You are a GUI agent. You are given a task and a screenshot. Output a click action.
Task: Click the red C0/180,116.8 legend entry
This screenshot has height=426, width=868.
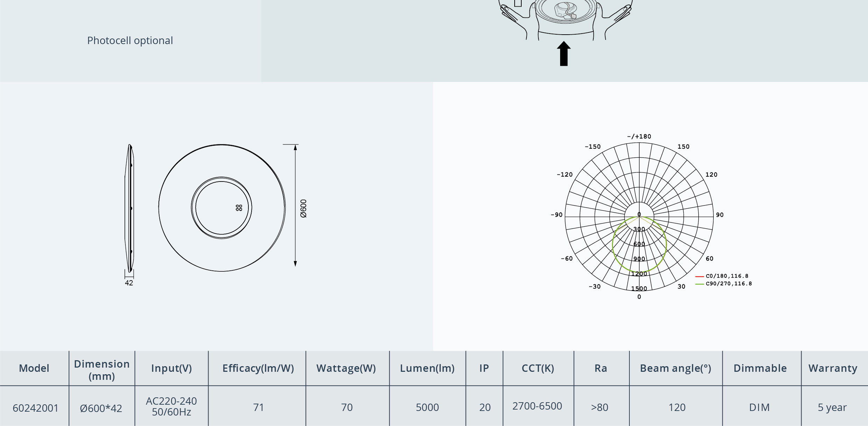722,276
